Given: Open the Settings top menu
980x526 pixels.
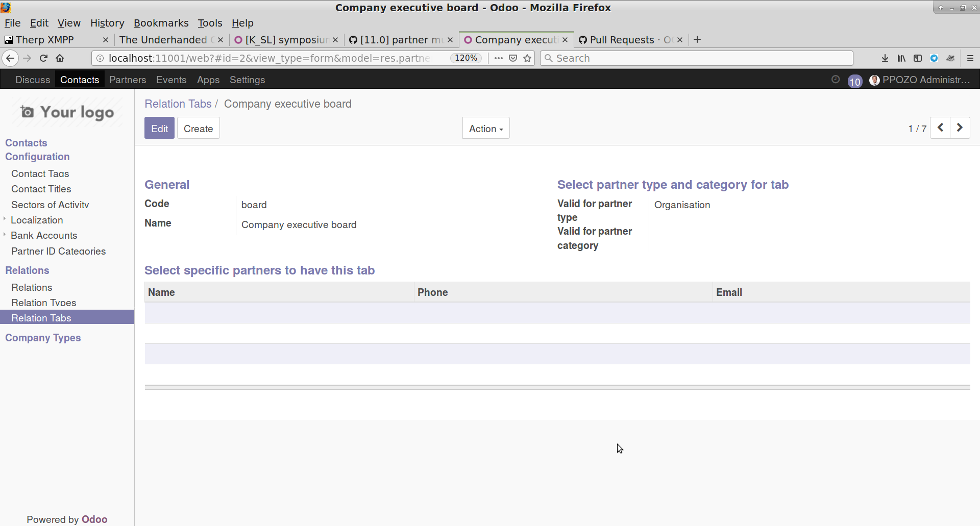Looking at the screenshot, I should coord(247,80).
